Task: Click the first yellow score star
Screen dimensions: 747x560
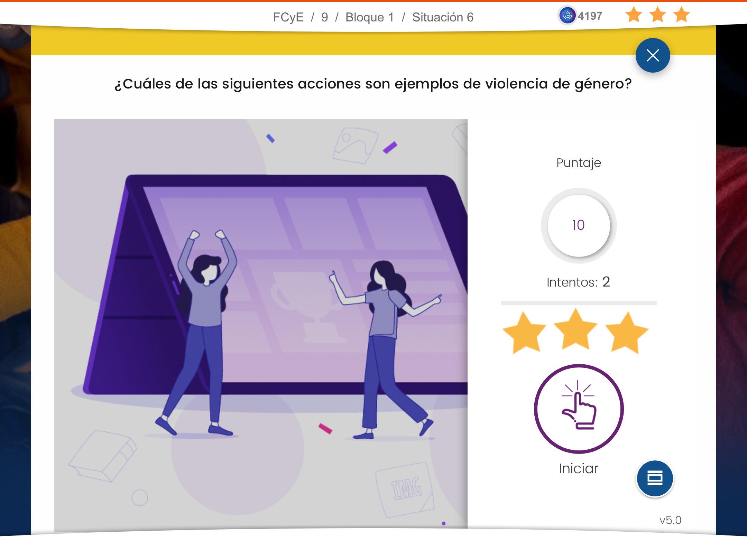Action: [x=524, y=333]
